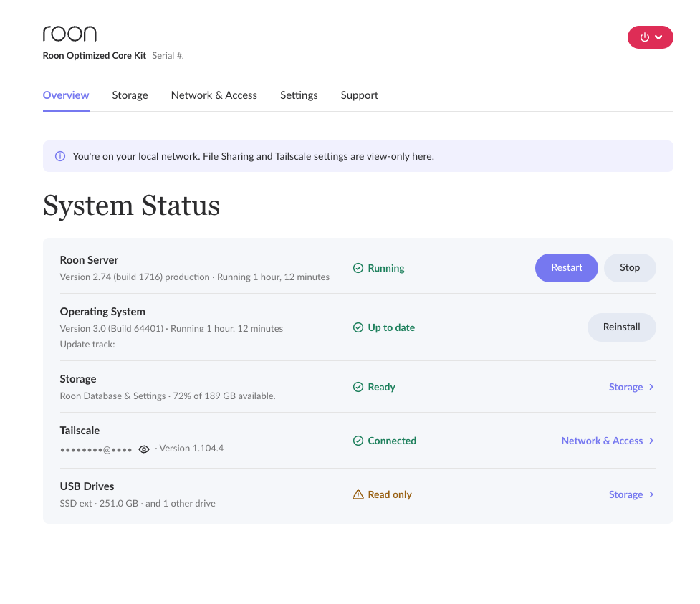Click the 'Roon Server' row title
The height and width of the screenshot is (604, 700).
click(89, 260)
